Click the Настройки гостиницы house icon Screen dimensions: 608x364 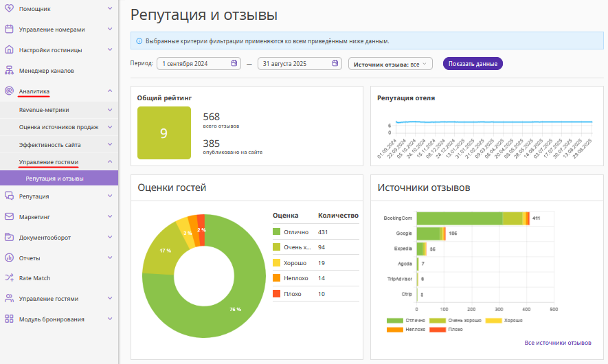(9, 50)
